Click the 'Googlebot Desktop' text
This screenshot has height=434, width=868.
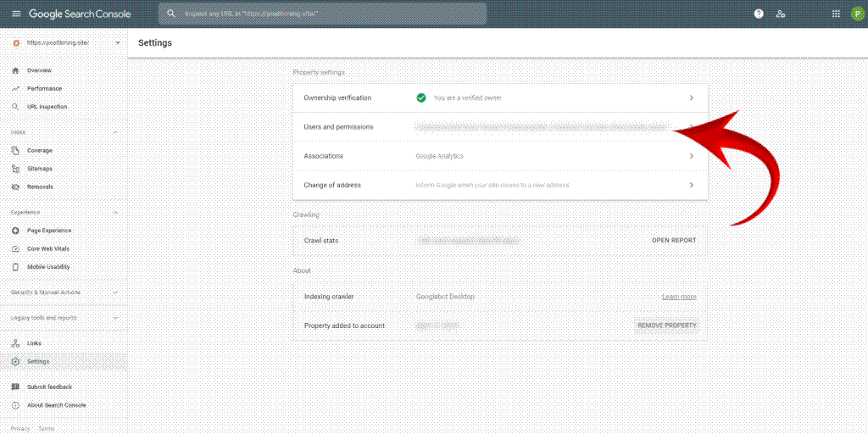[445, 297]
